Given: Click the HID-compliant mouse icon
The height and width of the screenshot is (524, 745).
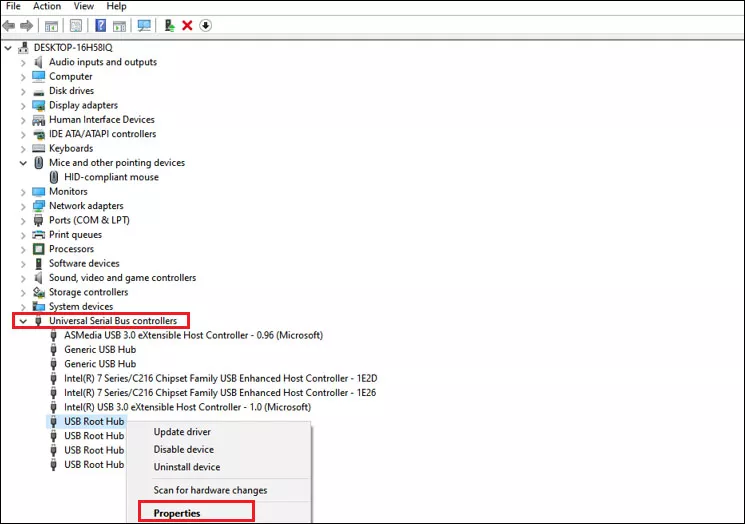Looking at the screenshot, I should point(54,177).
